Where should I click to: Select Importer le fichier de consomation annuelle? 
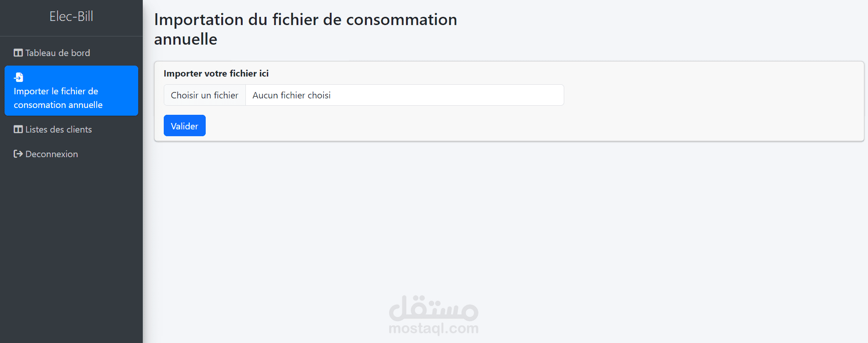pos(58,98)
